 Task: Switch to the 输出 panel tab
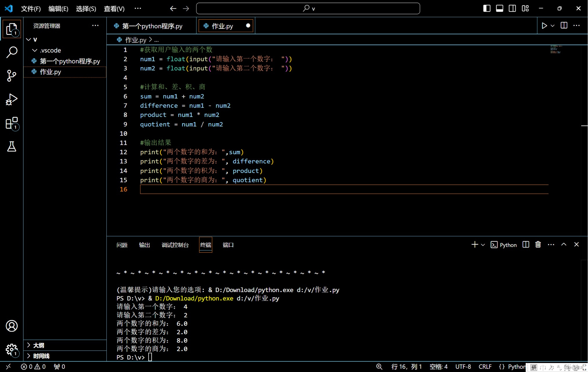click(144, 245)
